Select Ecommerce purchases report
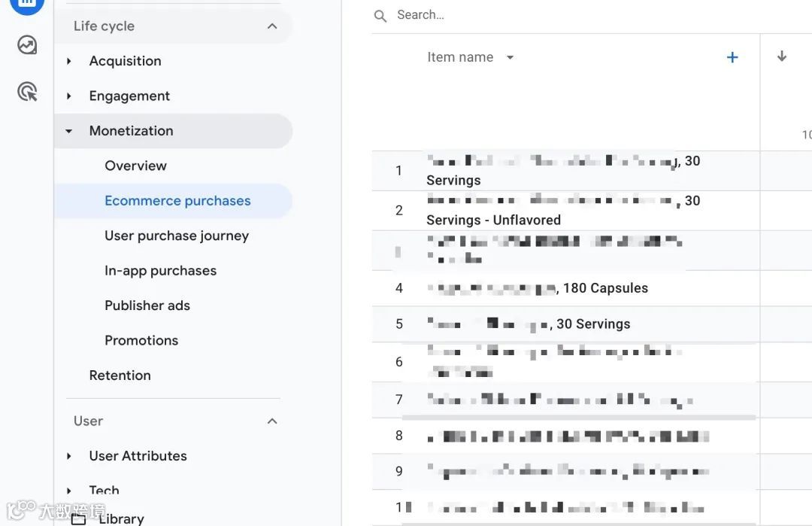 coord(177,201)
